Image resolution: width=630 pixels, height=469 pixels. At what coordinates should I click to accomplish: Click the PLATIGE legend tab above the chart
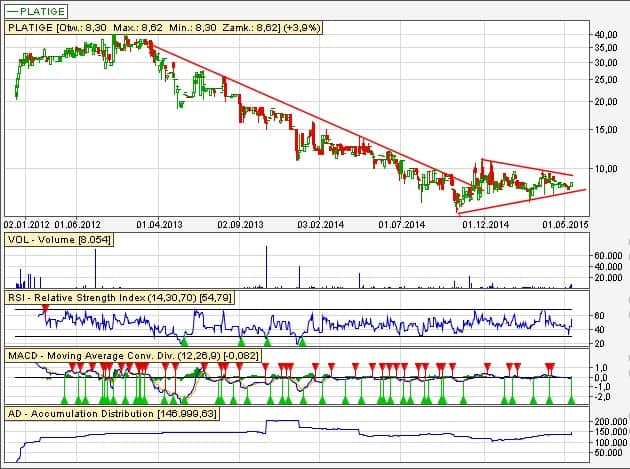tap(36, 11)
